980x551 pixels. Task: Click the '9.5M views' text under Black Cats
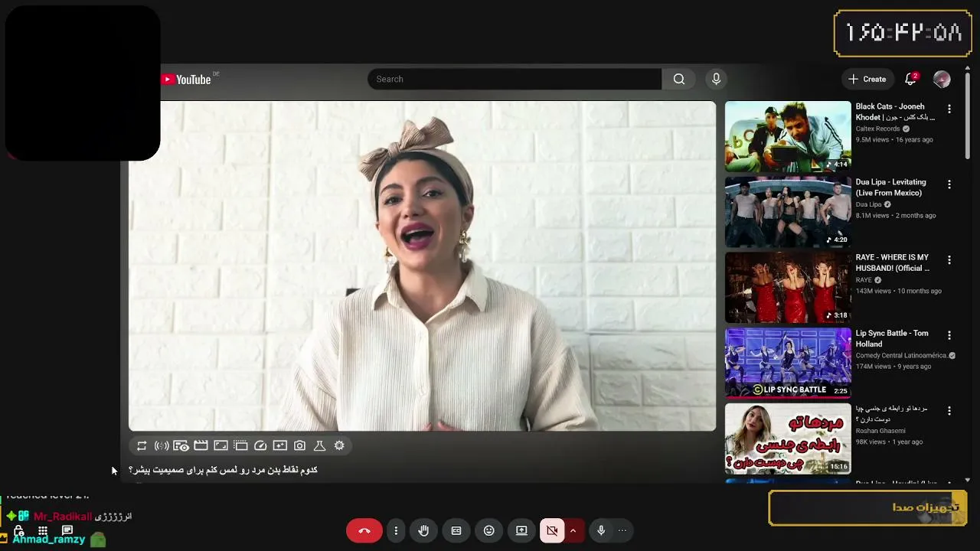872,140
